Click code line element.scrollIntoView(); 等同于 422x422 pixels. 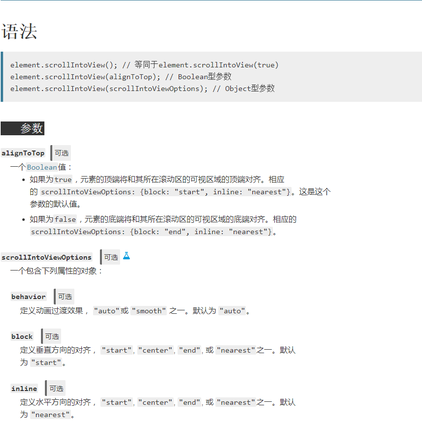(144, 65)
